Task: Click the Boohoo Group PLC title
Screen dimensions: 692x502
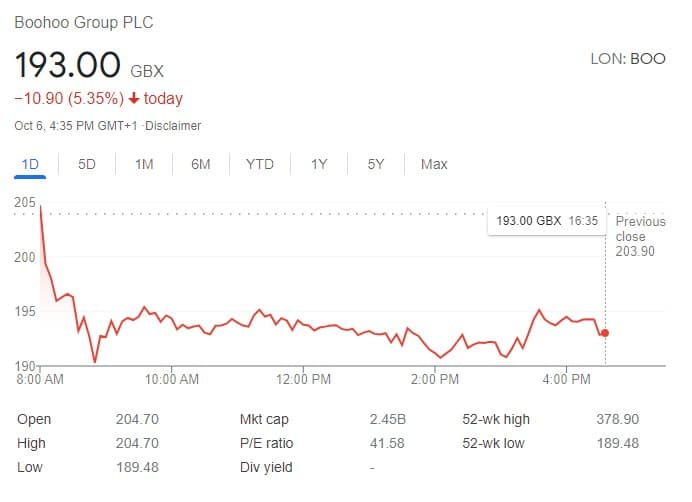Action: pyautogui.click(x=84, y=23)
